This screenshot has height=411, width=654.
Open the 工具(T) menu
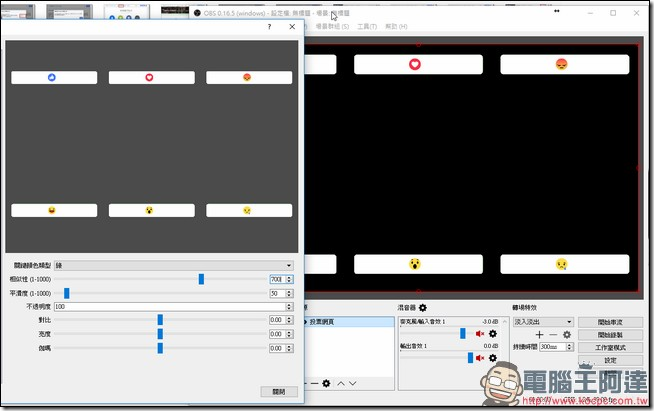pyautogui.click(x=366, y=26)
